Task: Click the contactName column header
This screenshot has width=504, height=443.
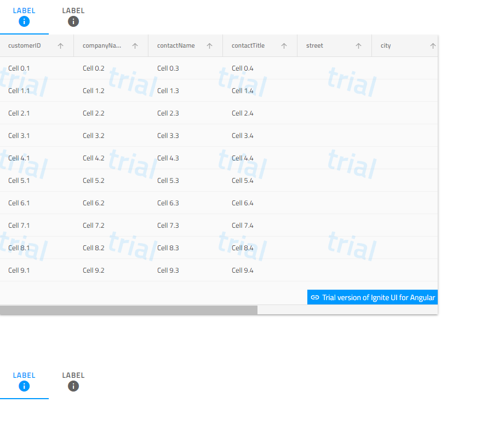Action: point(186,45)
